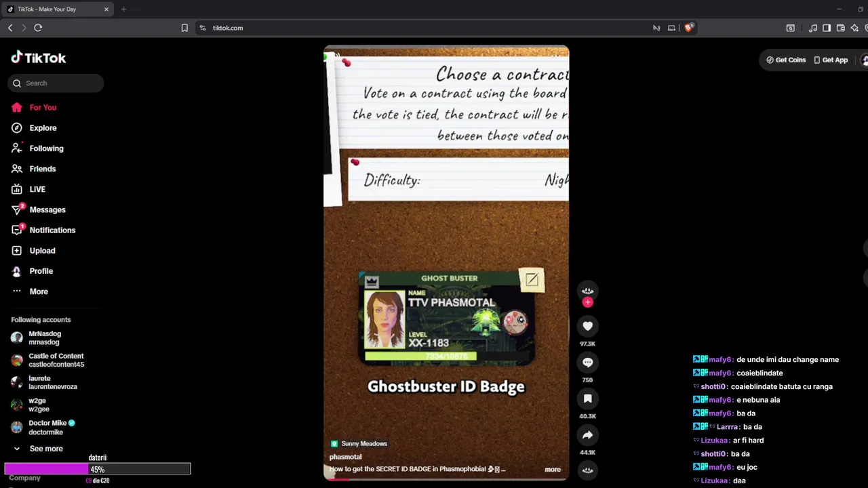The image size is (868, 488).
Task: Click the Following accounts heading
Action: (x=41, y=319)
